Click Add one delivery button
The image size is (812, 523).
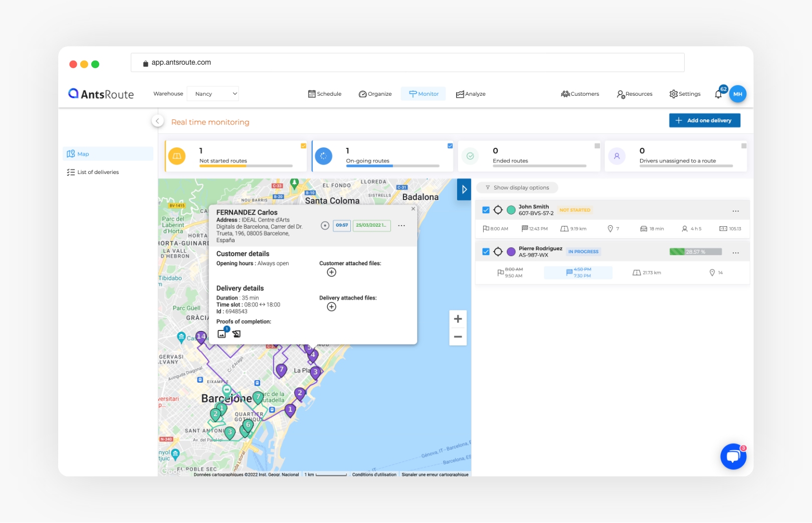tap(704, 120)
